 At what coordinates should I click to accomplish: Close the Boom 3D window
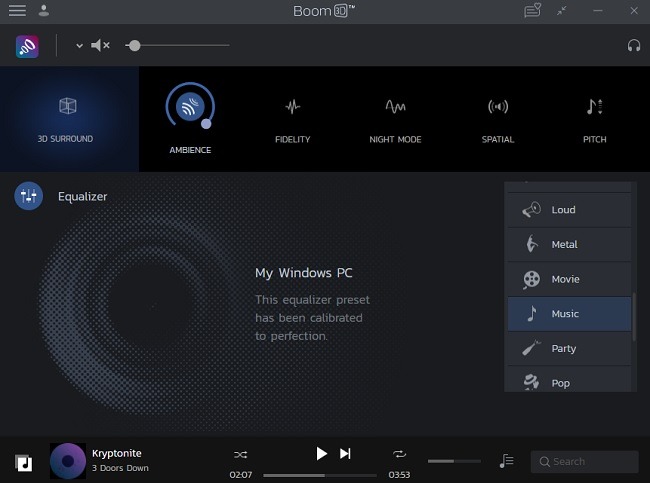[x=634, y=11]
